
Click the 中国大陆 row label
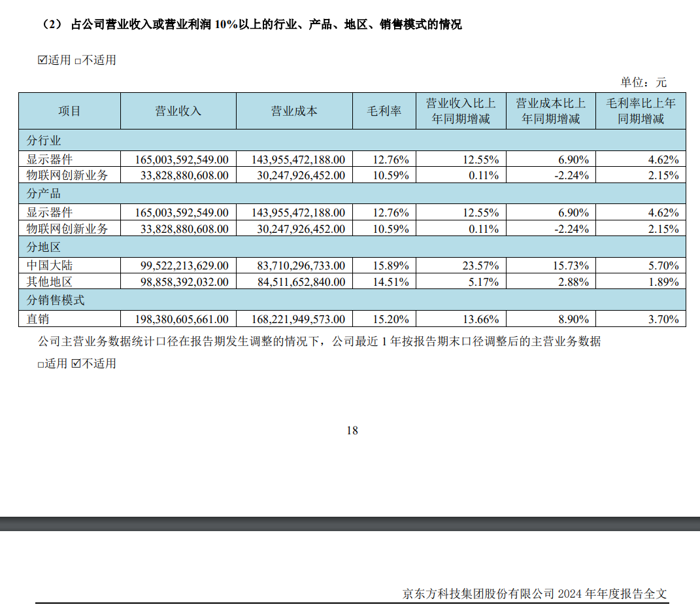(50, 266)
